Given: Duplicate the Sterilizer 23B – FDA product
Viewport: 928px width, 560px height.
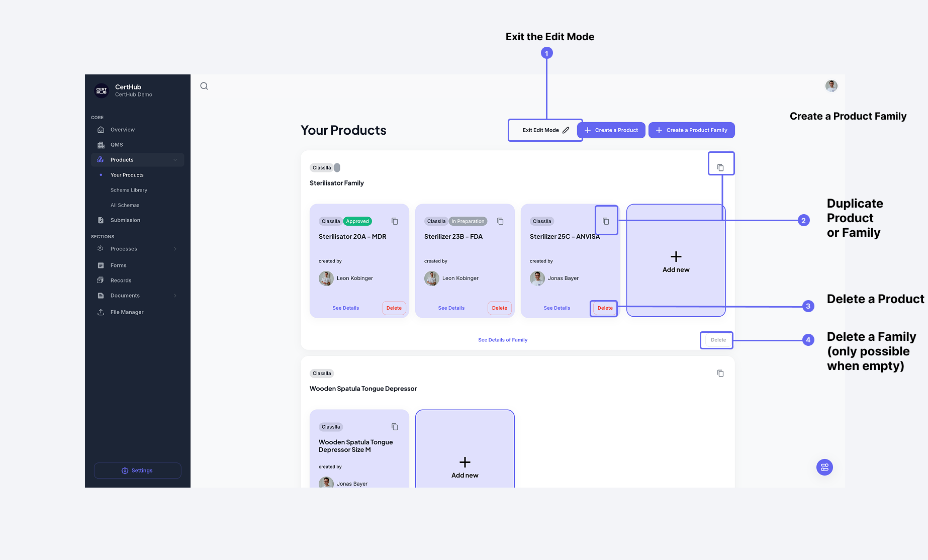Looking at the screenshot, I should click(500, 221).
